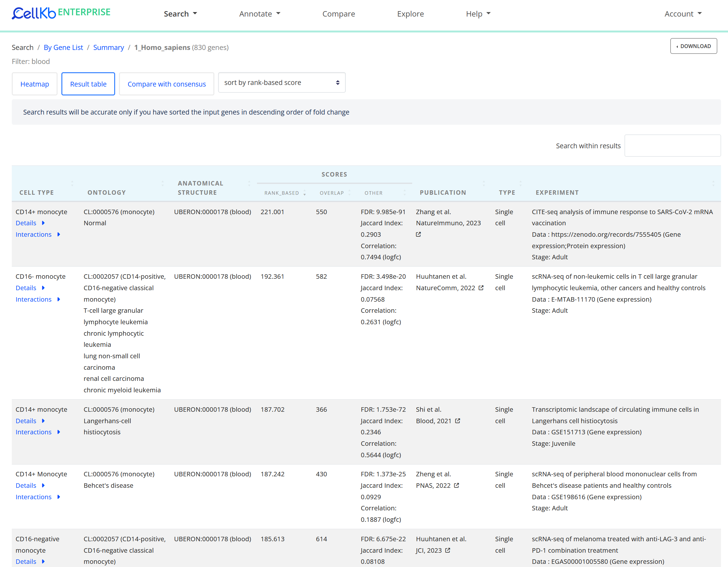The height and width of the screenshot is (567, 728).
Task: Sort by the Overlap column arrows
Action: pyautogui.click(x=349, y=193)
